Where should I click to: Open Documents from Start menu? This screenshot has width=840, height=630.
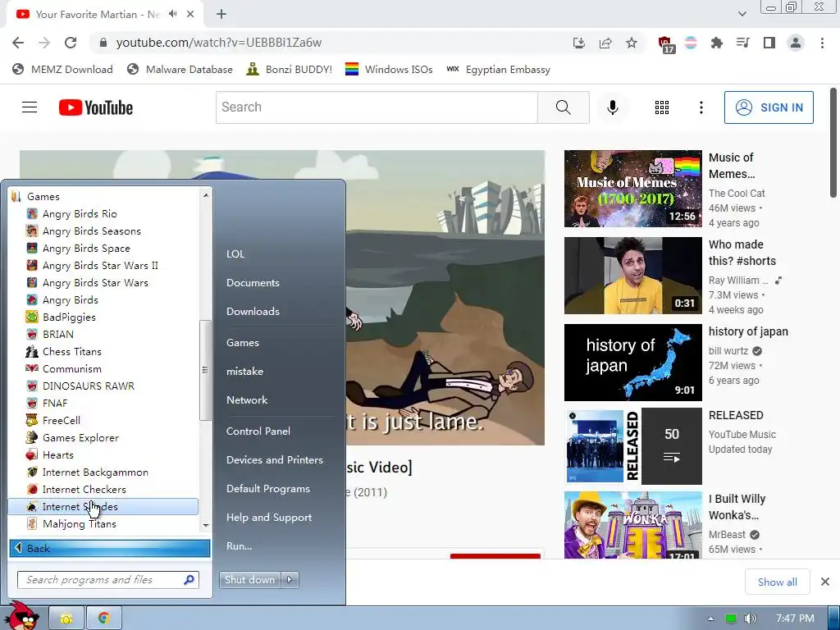tap(253, 282)
